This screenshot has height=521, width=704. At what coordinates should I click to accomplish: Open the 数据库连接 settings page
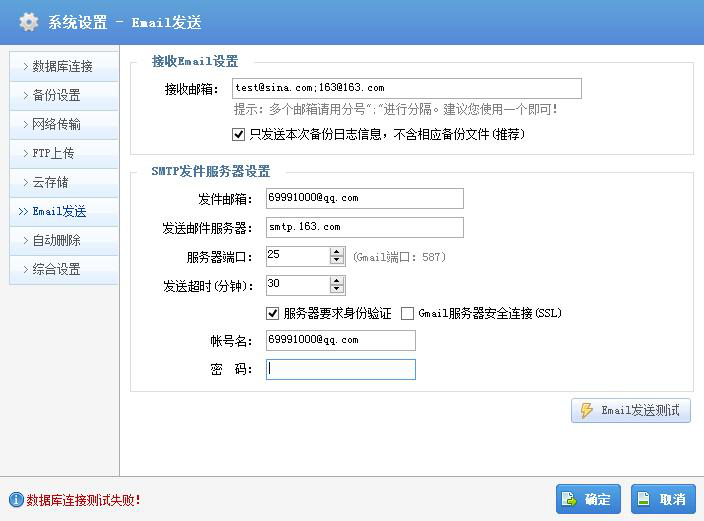64,66
